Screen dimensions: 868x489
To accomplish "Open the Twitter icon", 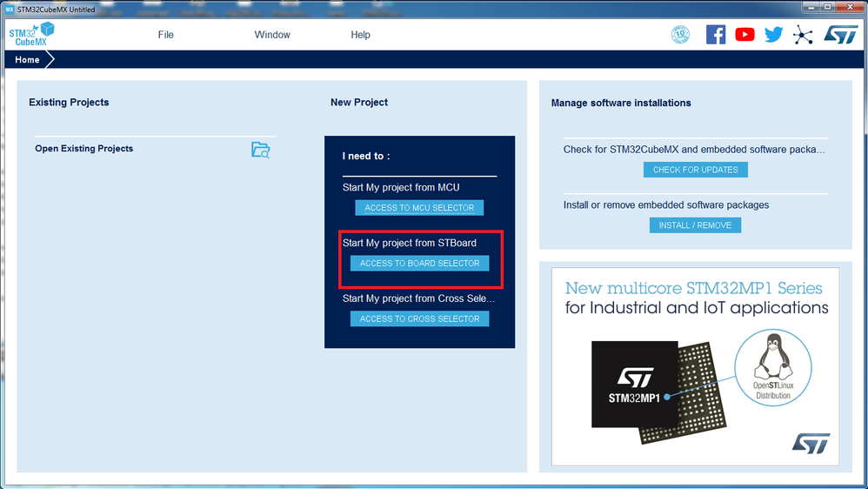I will pyautogui.click(x=773, y=34).
